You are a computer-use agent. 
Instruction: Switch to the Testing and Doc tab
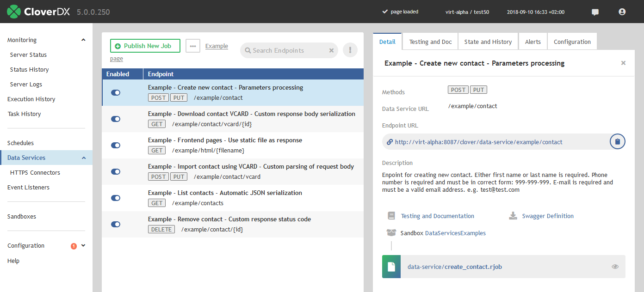coord(430,41)
